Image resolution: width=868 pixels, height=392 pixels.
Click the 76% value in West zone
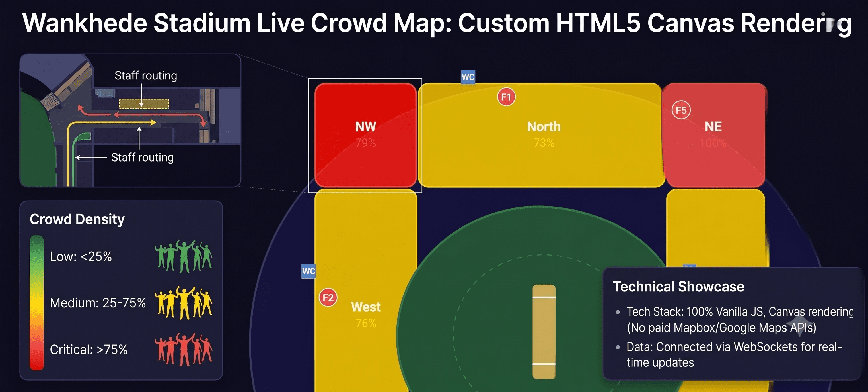pos(366,323)
